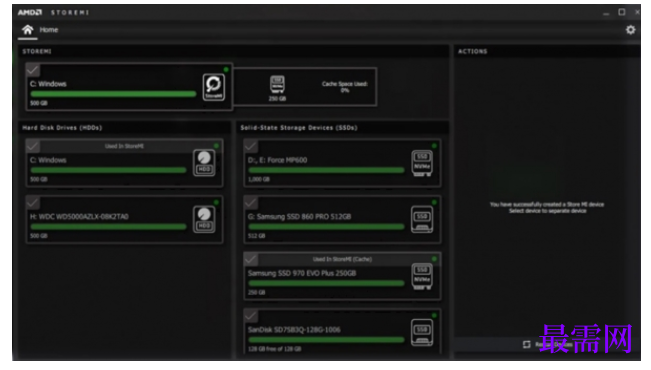Select 'H: WDC WD5000AZLX-08K2TA0' drive name
The image size is (651, 370).
(79, 217)
